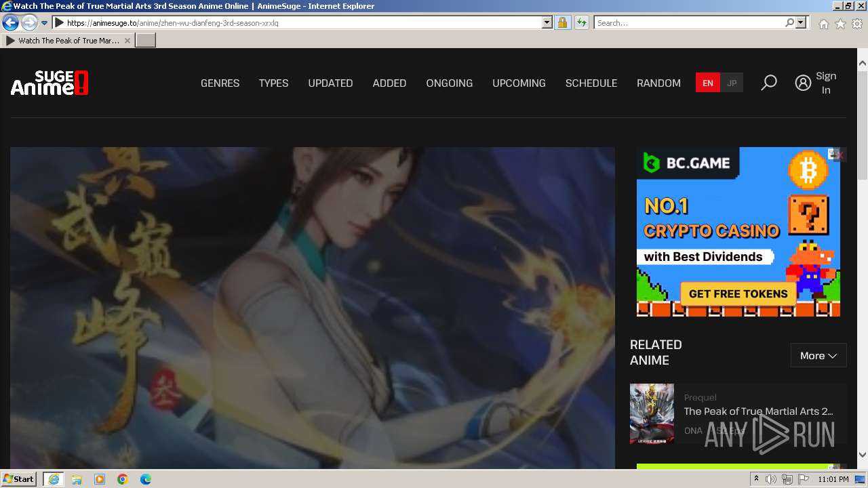This screenshot has height=488, width=868.
Task: Close the current browser tab
Action: tap(127, 41)
